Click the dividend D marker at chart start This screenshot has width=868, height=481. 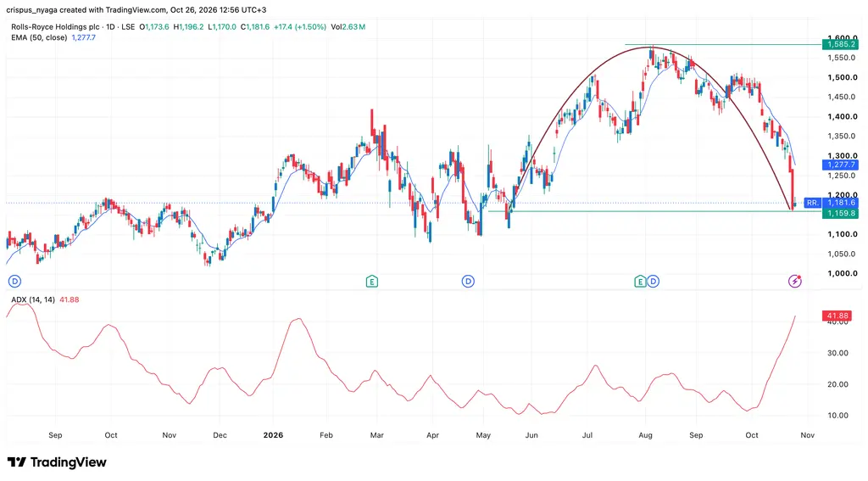pos(14,282)
